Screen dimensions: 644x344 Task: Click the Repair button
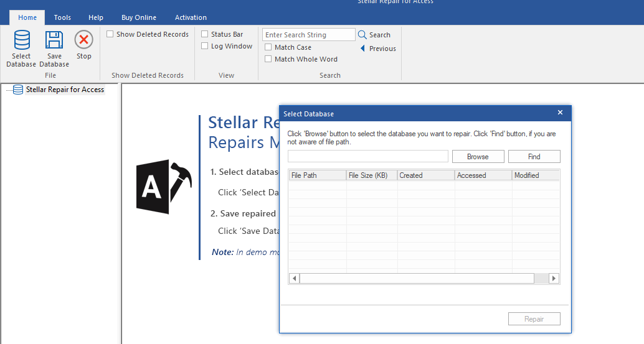click(x=534, y=319)
